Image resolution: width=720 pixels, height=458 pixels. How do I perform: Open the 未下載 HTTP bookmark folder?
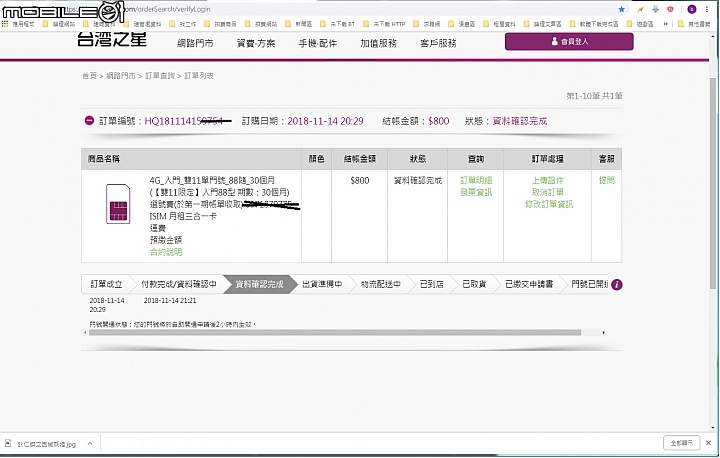(x=385, y=24)
